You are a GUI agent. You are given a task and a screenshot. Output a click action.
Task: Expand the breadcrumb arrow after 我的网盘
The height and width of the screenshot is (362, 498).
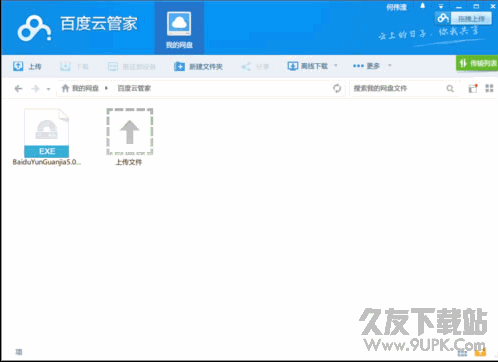point(106,88)
